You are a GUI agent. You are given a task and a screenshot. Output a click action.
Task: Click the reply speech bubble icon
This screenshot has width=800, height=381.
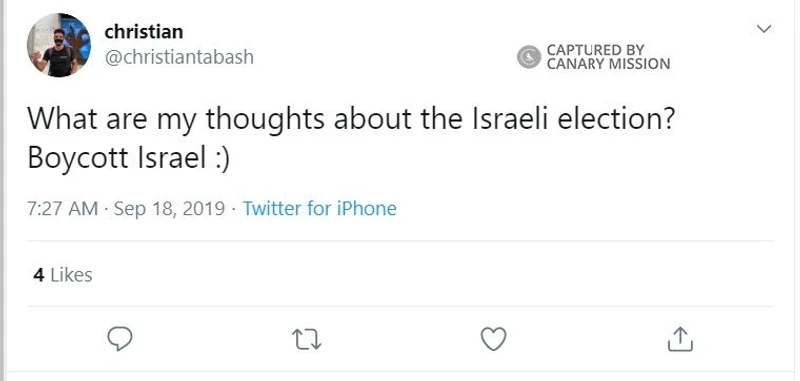(x=120, y=339)
